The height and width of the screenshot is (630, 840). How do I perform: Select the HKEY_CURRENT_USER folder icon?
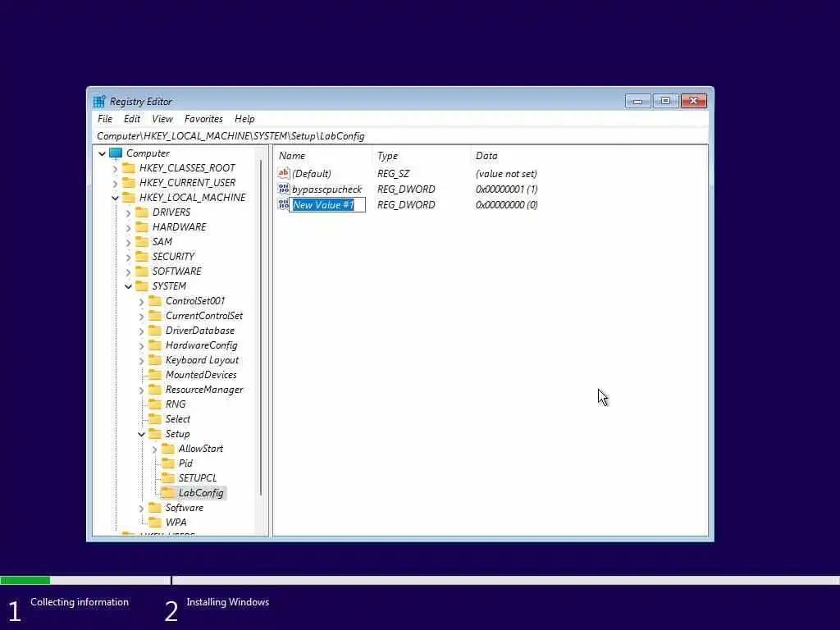(129, 183)
